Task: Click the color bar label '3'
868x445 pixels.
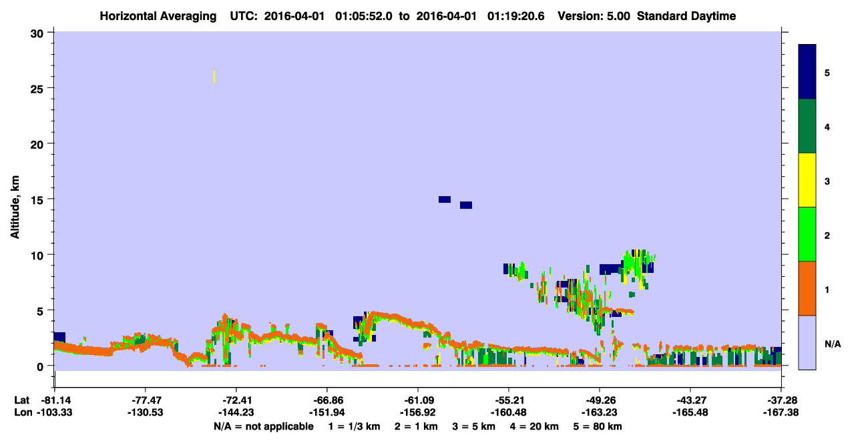Action: pyautogui.click(x=827, y=181)
